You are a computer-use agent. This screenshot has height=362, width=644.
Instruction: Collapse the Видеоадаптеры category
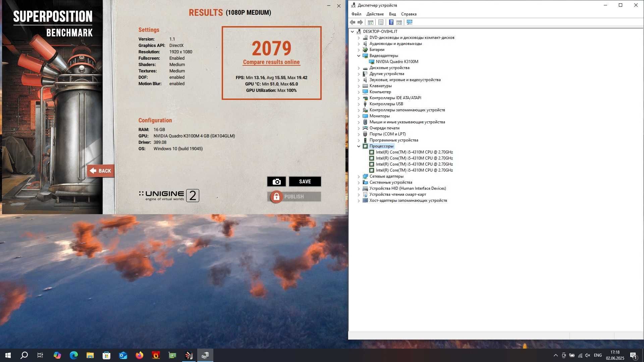point(359,56)
